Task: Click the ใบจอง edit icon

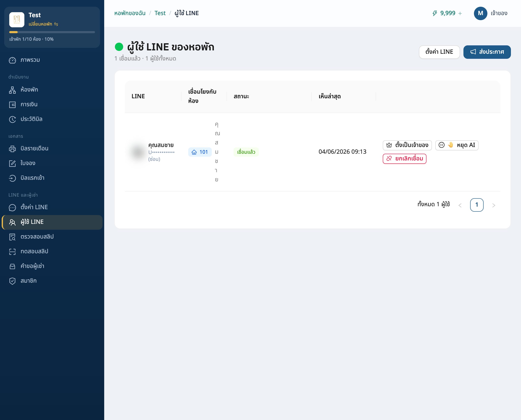Action: click(12, 163)
